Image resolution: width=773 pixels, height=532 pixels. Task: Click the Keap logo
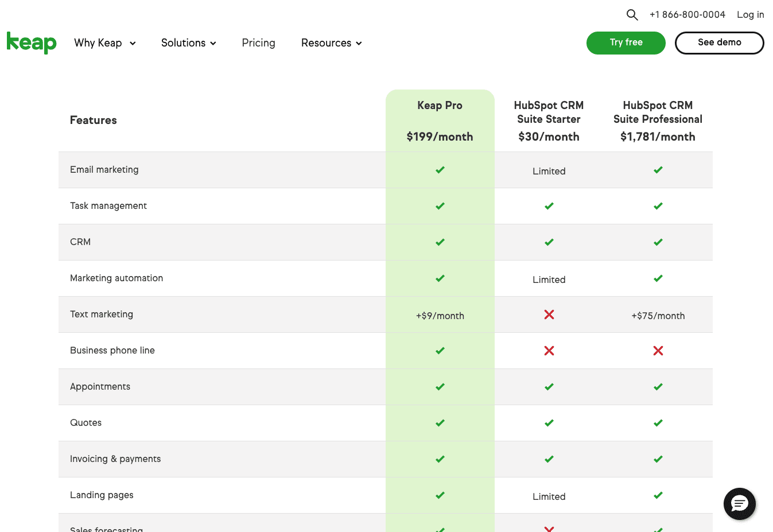32,42
